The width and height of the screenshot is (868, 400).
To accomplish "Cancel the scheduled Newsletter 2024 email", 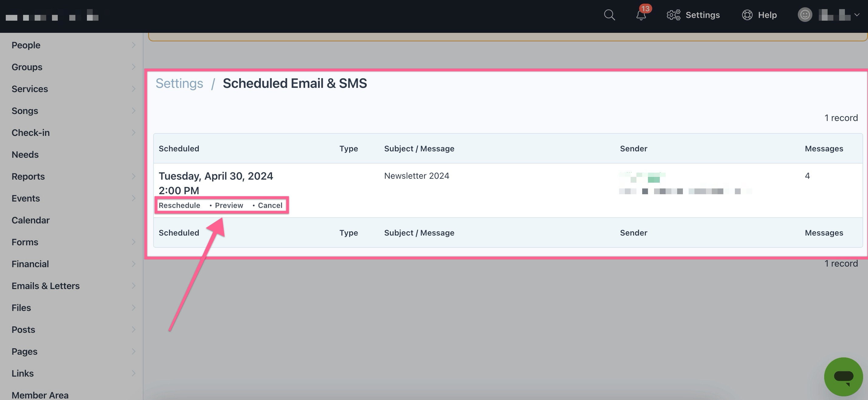I will tap(270, 205).
